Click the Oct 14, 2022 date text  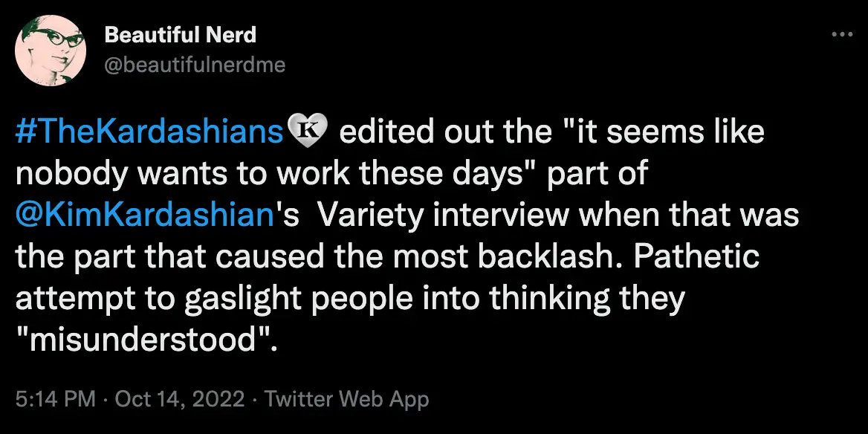click(x=178, y=399)
